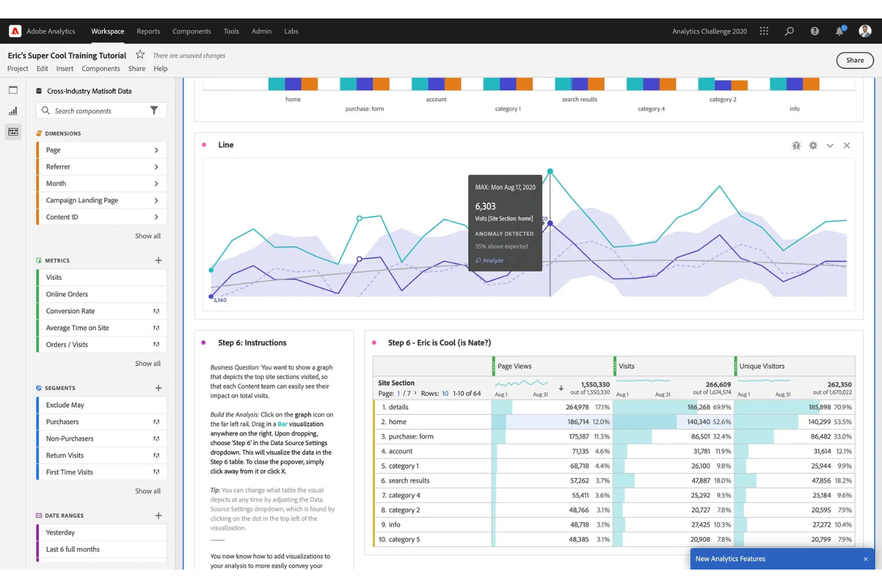Click the user profile avatar
Screen dimensions: 882x588
pyautogui.click(x=865, y=31)
